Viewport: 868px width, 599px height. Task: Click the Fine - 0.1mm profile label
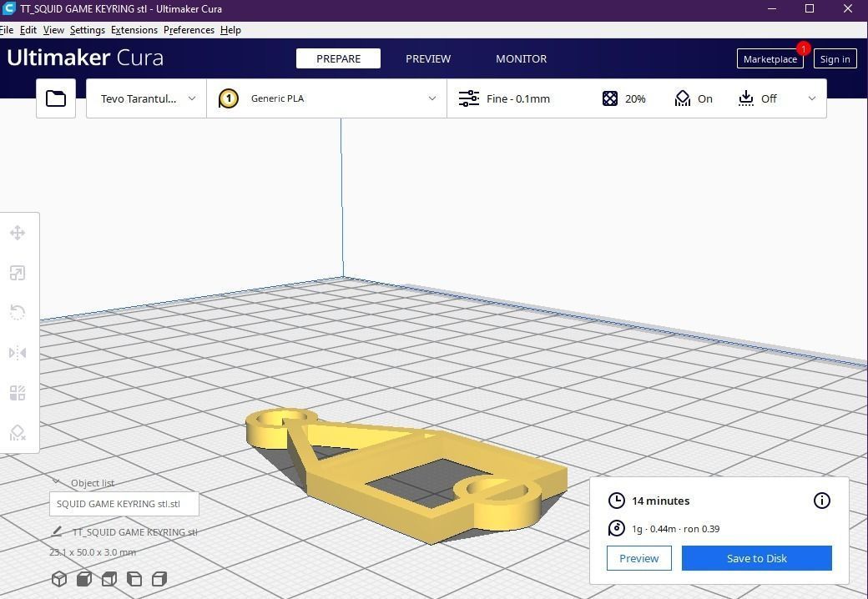point(518,98)
